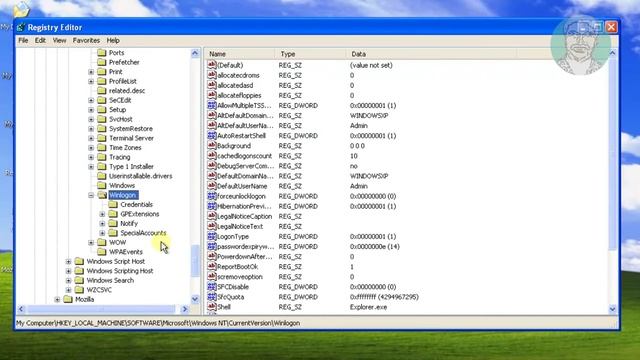Open the Help menu
Screen dimensions: 640x360
[113, 40]
